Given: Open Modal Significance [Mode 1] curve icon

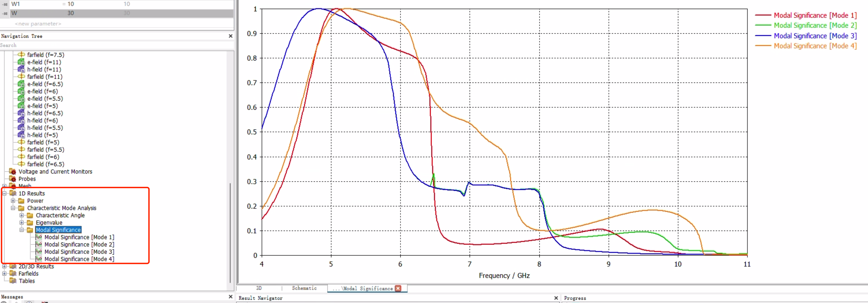Looking at the screenshot, I should (x=39, y=237).
